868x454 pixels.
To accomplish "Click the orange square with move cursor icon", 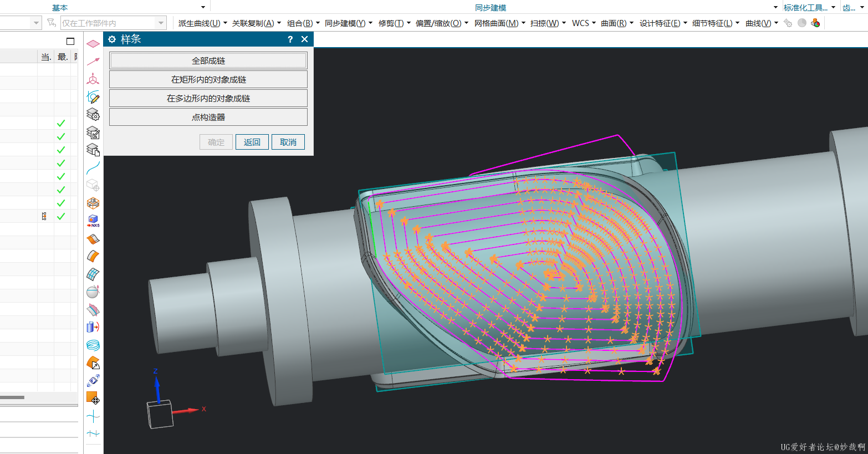I will (x=93, y=398).
